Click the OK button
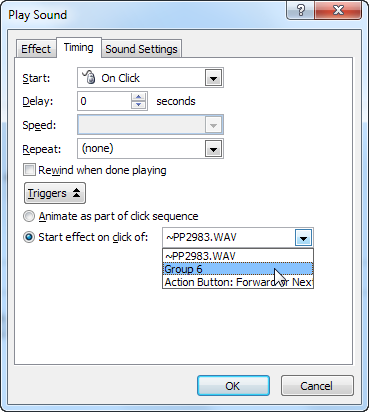The image size is (369, 412). coord(233,386)
